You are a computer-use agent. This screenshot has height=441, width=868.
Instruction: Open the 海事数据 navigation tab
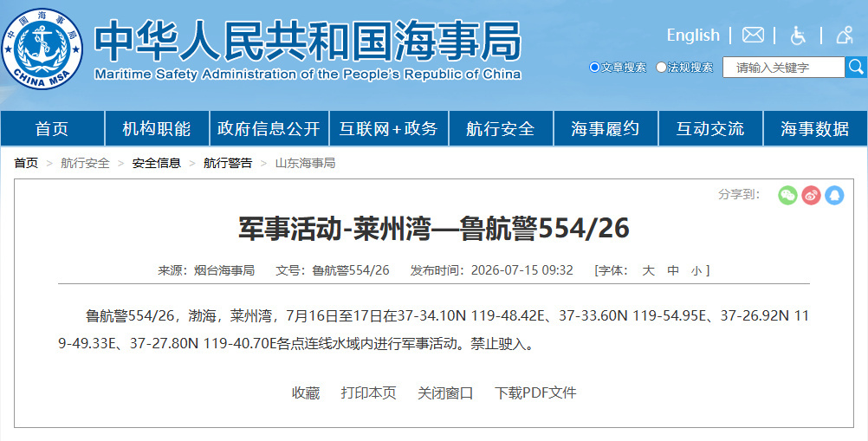point(815,128)
